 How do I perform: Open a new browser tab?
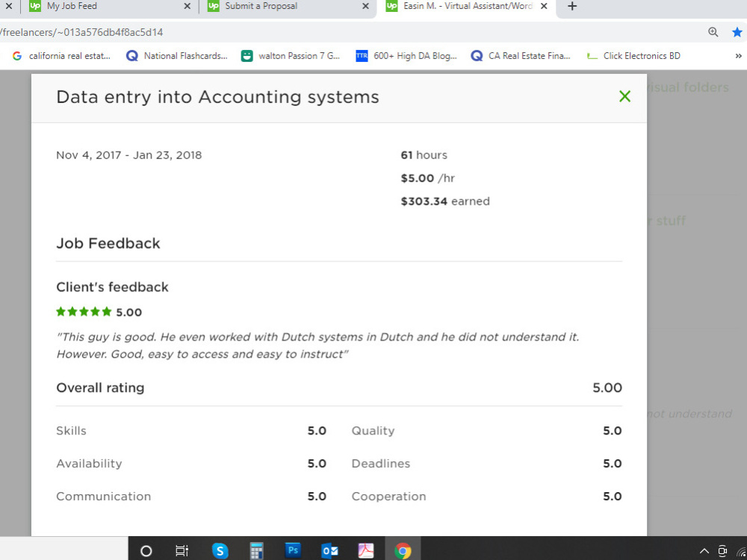point(573,7)
